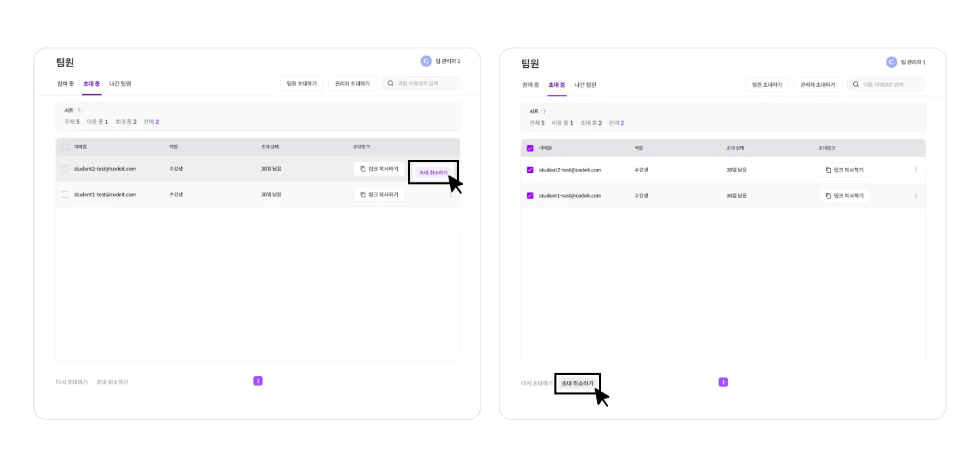
Task: Uncheck select-all header checkbox in right panel
Action: coord(530,148)
